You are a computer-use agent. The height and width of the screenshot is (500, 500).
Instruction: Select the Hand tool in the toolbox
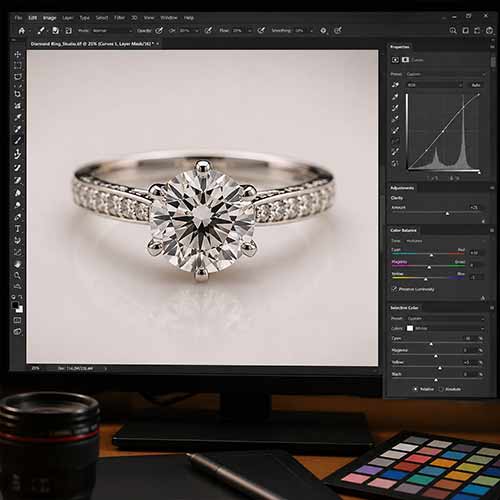(x=18, y=264)
